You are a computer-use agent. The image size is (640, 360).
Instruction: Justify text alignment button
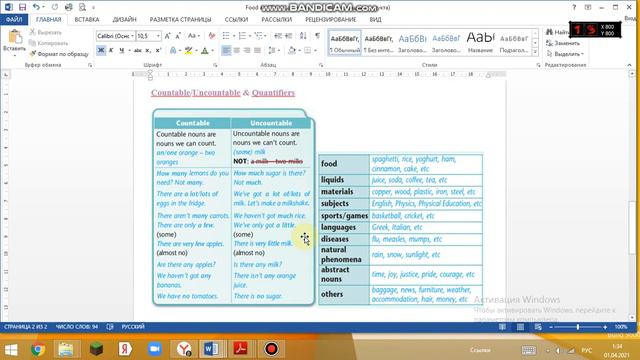coord(257,50)
